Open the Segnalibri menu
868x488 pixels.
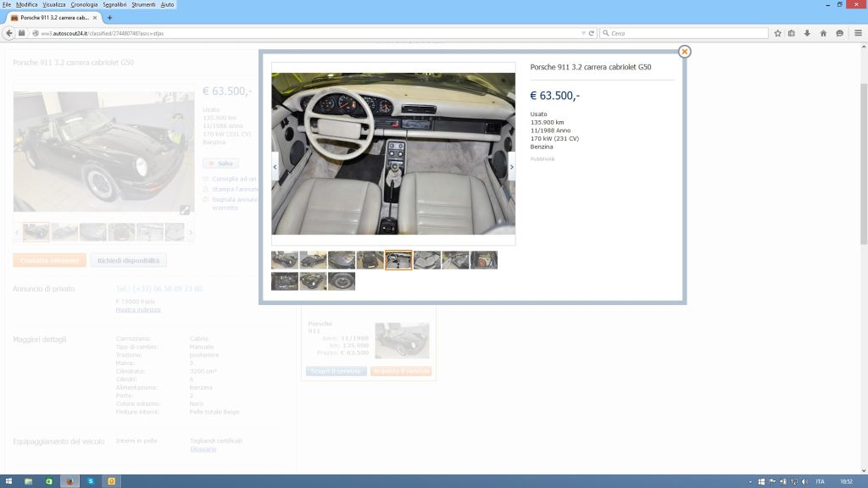tap(114, 4)
